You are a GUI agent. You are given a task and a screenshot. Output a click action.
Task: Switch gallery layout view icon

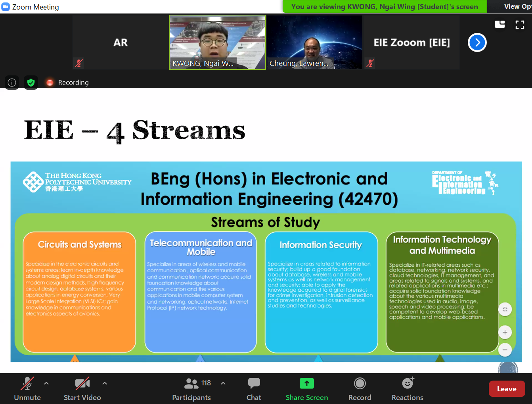500,25
